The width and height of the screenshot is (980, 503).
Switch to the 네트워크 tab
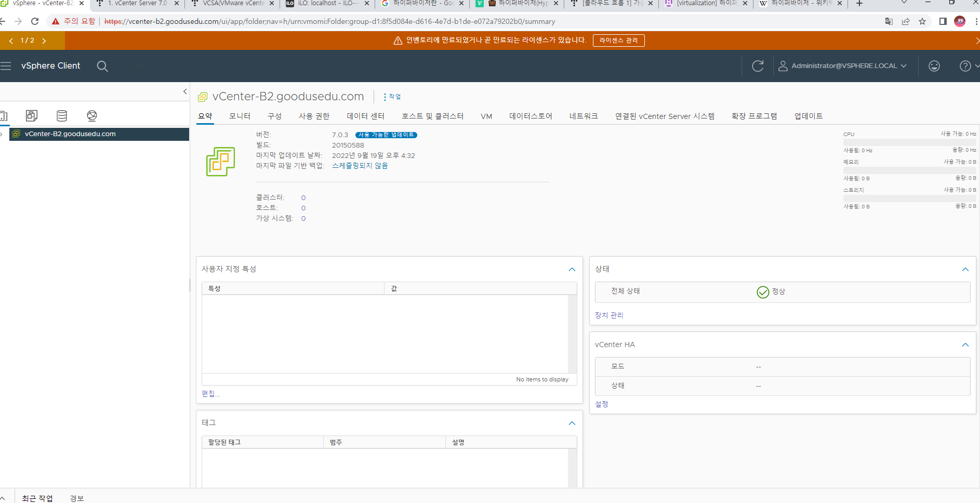click(x=584, y=116)
